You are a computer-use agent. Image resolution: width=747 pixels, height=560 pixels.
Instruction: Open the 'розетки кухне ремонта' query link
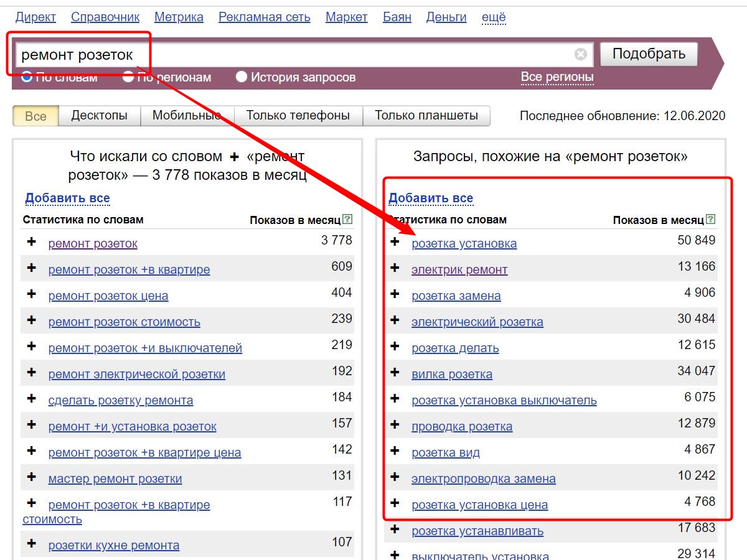click(114, 545)
